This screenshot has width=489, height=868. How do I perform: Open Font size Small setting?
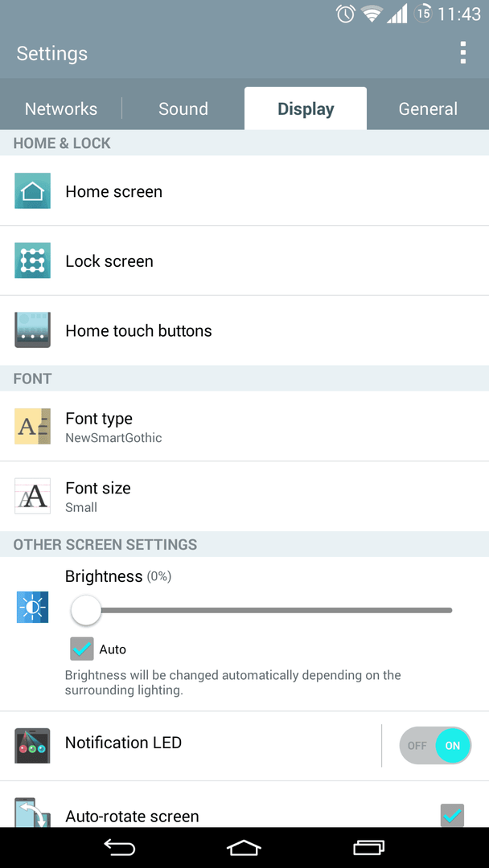pos(244,497)
